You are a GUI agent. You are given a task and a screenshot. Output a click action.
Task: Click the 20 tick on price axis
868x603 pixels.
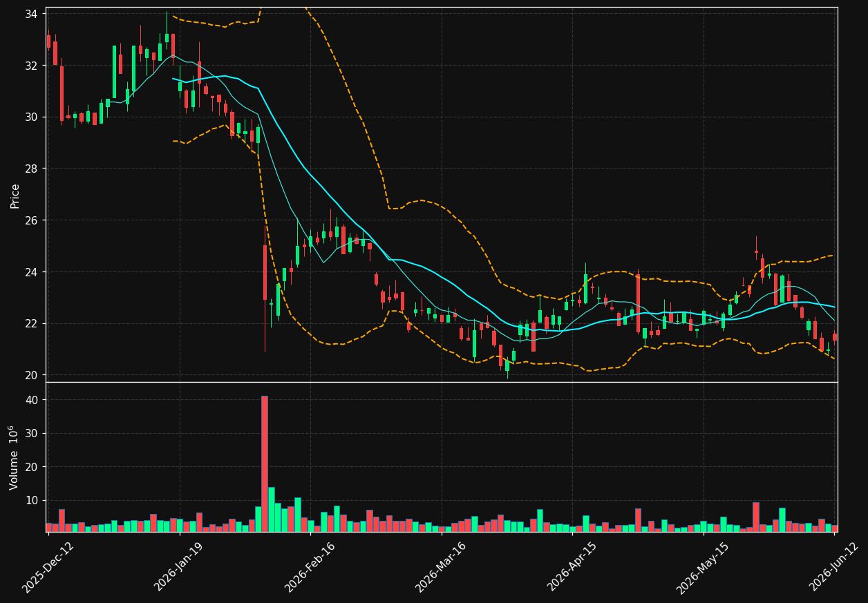click(x=31, y=375)
